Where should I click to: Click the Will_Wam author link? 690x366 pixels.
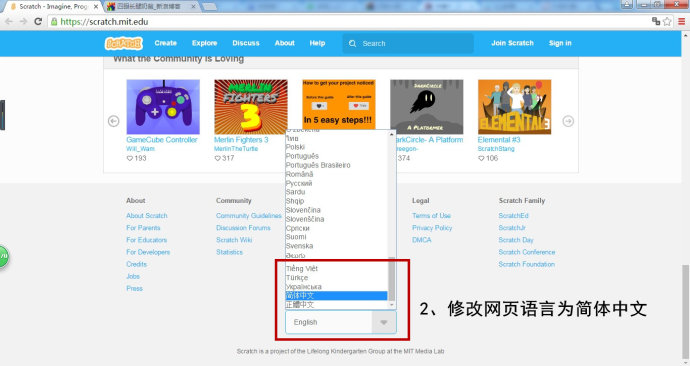click(140, 149)
